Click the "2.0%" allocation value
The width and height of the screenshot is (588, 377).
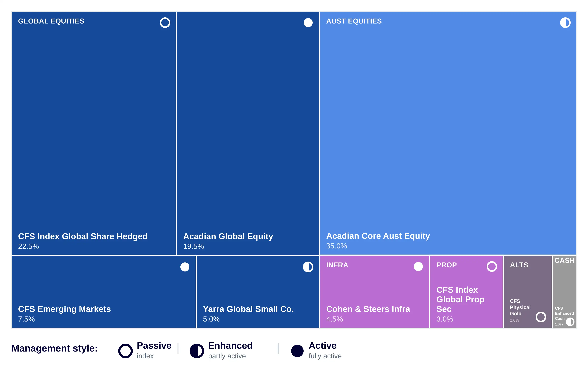click(514, 320)
